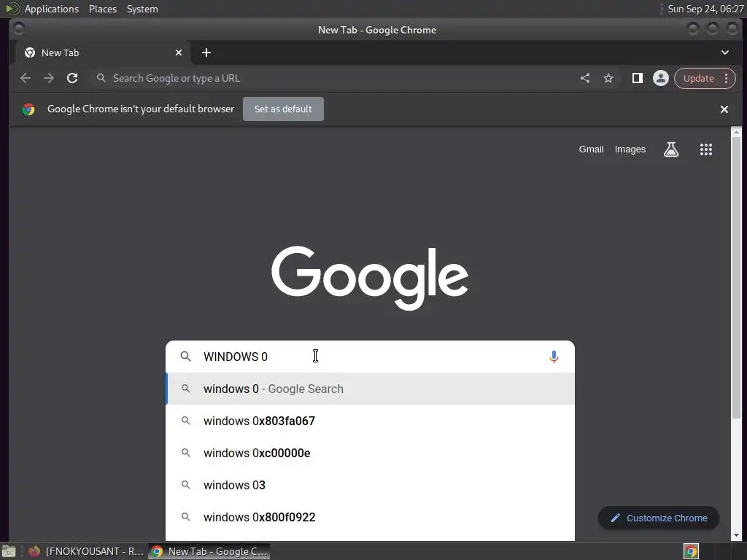Switch to New Tab - Google Chrome taskbar entry
The width and height of the screenshot is (747, 560).
pyautogui.click(x=209, y=551)
